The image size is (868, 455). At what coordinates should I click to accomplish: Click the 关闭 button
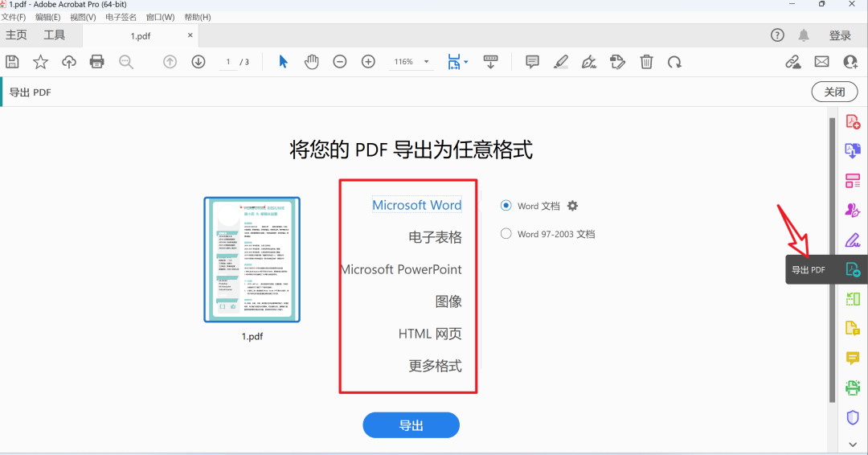coord(834,92)
